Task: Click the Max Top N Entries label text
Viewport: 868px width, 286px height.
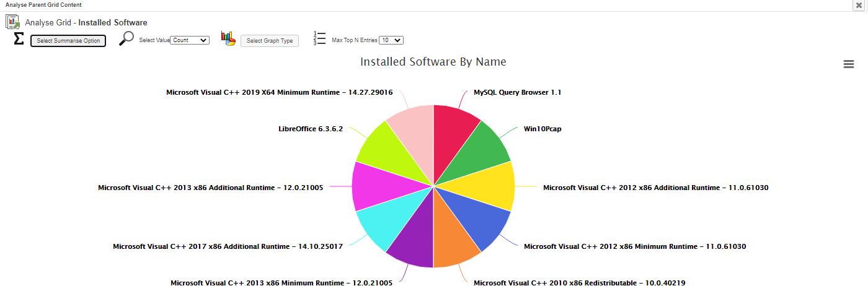Action: coord(355,40)
